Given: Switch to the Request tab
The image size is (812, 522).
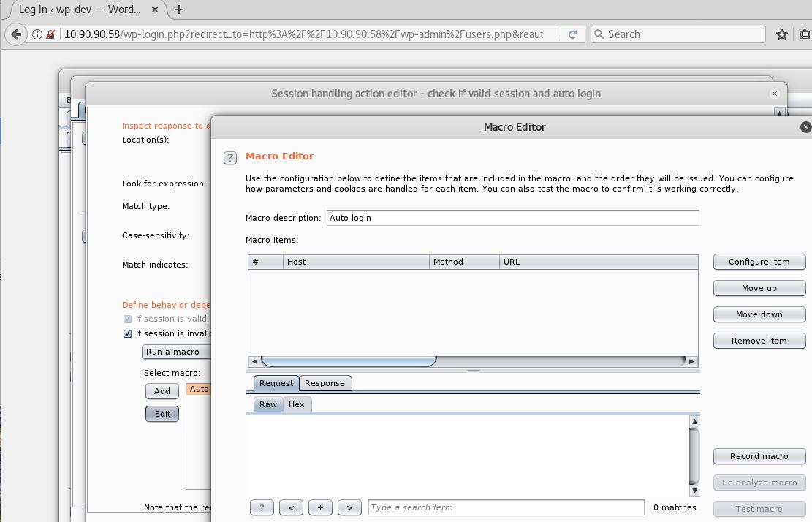Looking at the screenshot, I should tap(276, 383).
